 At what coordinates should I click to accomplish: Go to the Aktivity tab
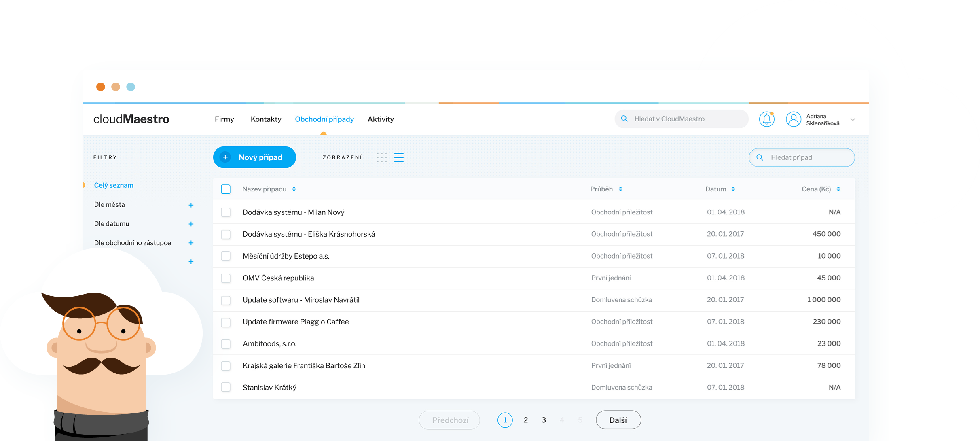(x=381, y=119)
